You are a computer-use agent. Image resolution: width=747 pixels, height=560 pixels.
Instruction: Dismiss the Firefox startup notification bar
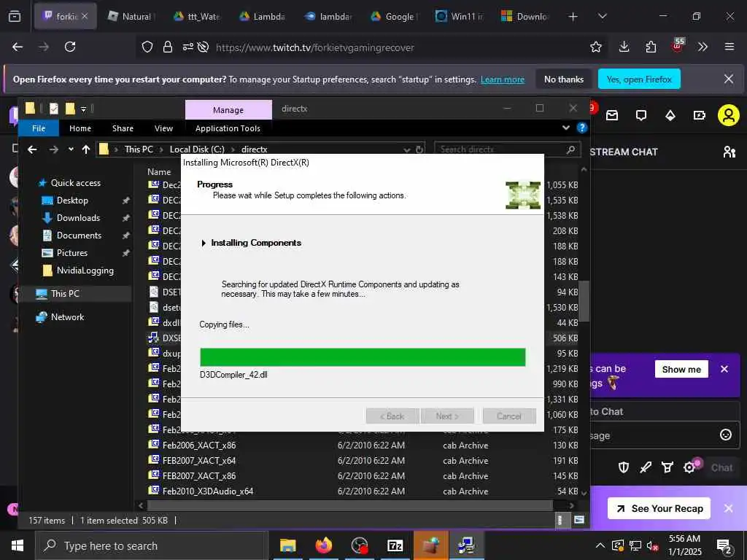pos(729,79)
